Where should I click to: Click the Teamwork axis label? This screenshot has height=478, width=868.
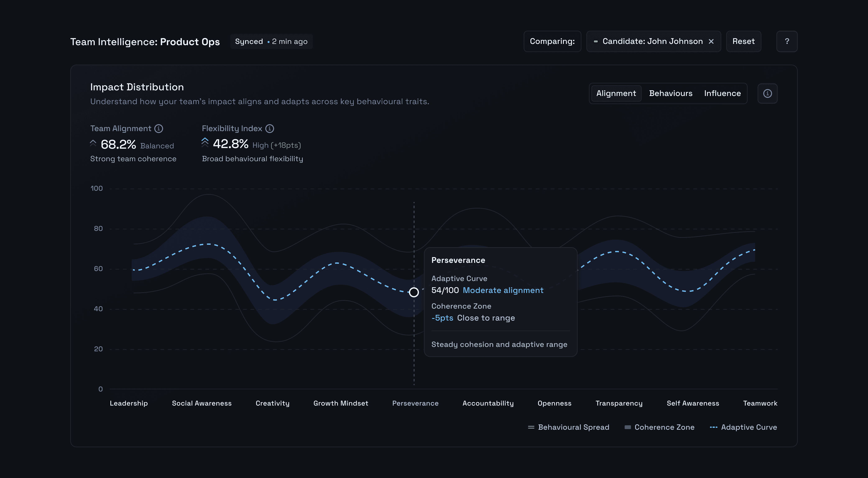(x=760, y=403)
